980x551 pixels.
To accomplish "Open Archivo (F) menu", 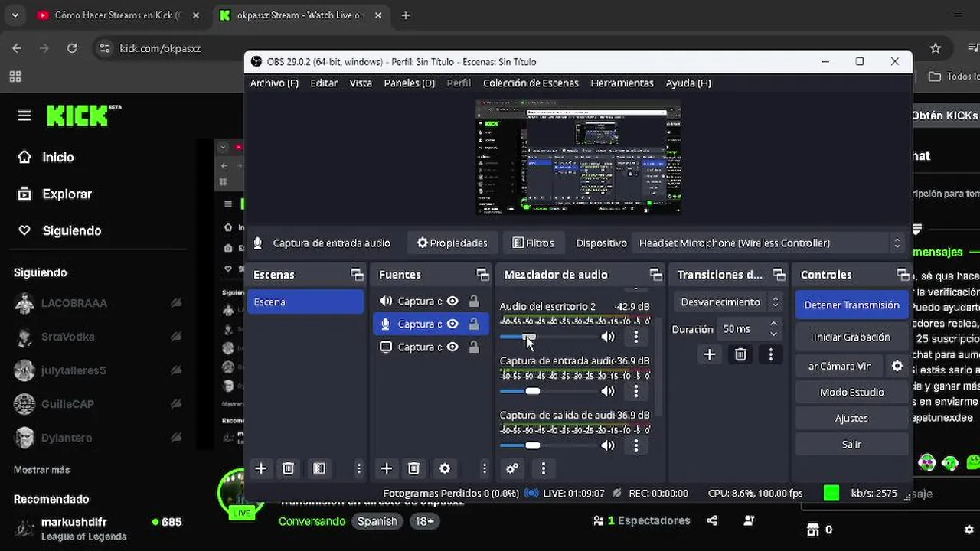I will coord(274,83).
